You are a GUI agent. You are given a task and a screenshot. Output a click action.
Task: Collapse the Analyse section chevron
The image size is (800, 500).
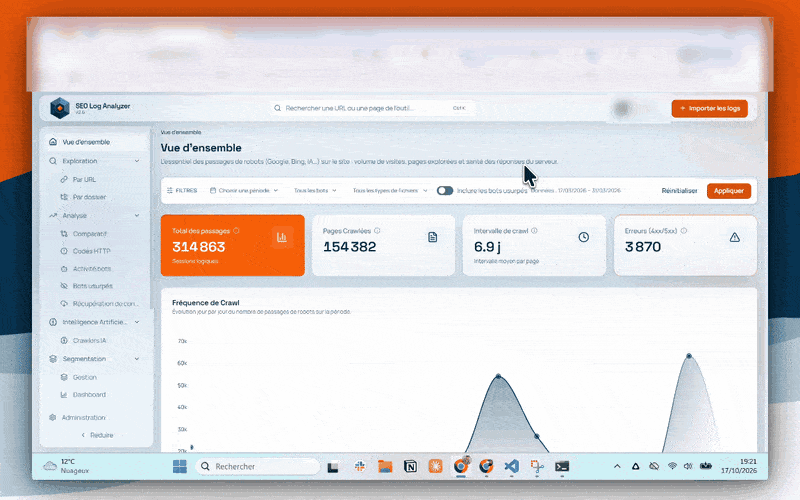(x=137, y=215)
